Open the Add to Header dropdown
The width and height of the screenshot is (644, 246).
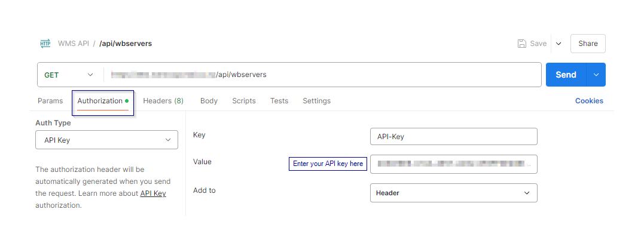pyautogui.click(x=453, y=193)
